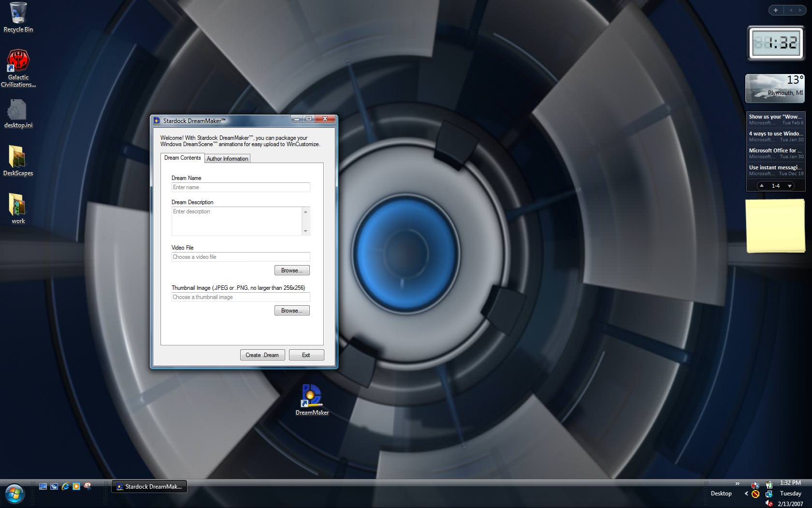The width and height of the screenshot is (812, 508).
Task: Select the desktop.ini file icon
Action: (18, 114)
